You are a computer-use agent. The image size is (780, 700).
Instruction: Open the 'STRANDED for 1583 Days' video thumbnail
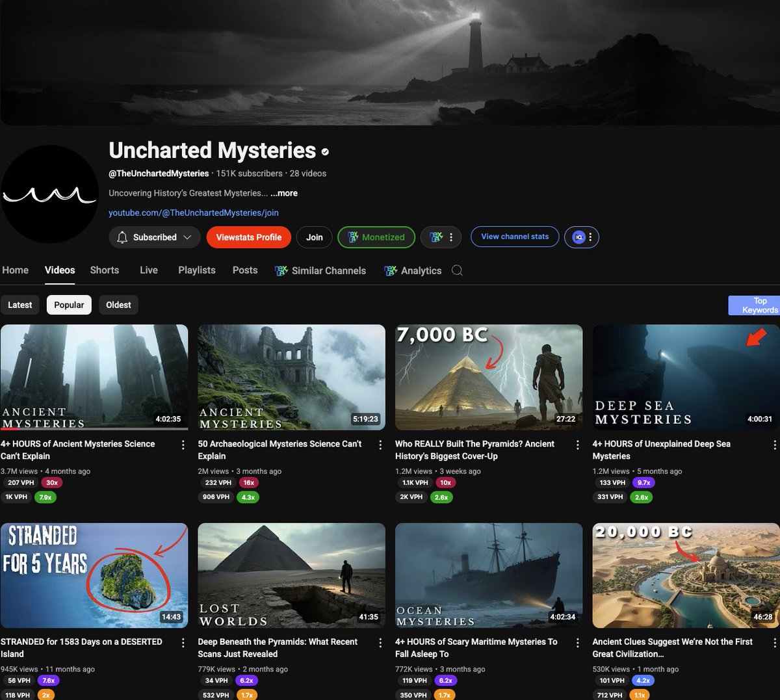[94, 575]
